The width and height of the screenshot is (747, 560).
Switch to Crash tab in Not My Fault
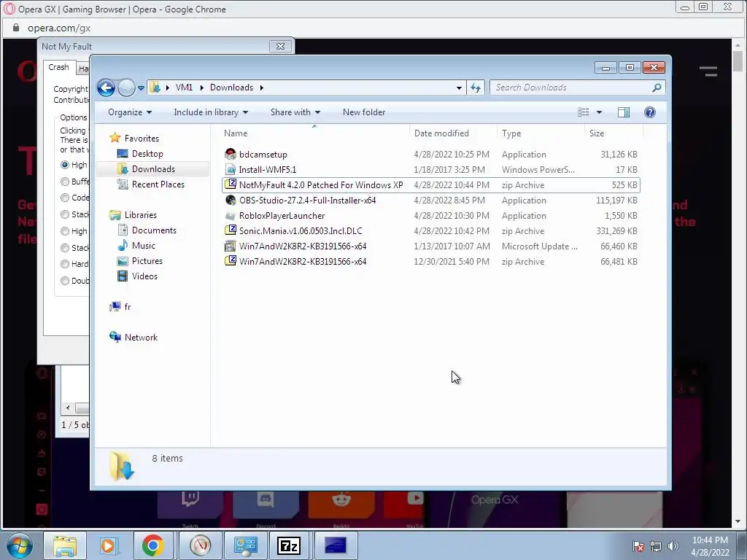click(58, 67)
